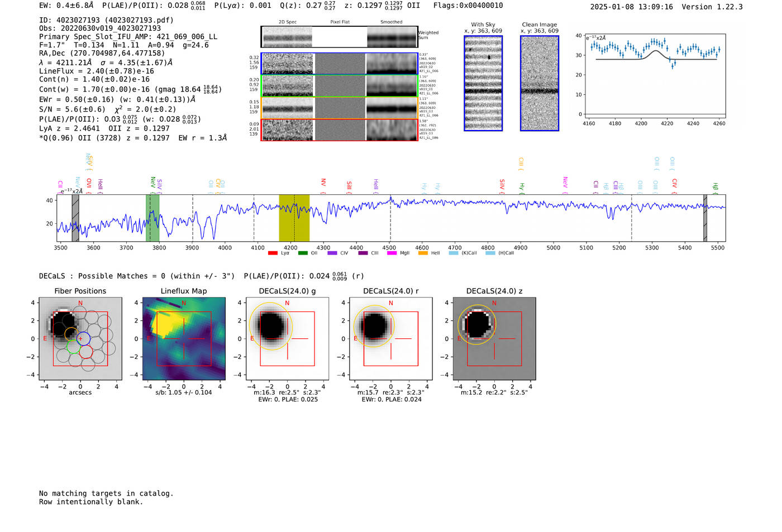Select the s/b: 1.05 +/- 0.104 caption
This screenshot has height=532, width=782.
[x=184, y=392]
